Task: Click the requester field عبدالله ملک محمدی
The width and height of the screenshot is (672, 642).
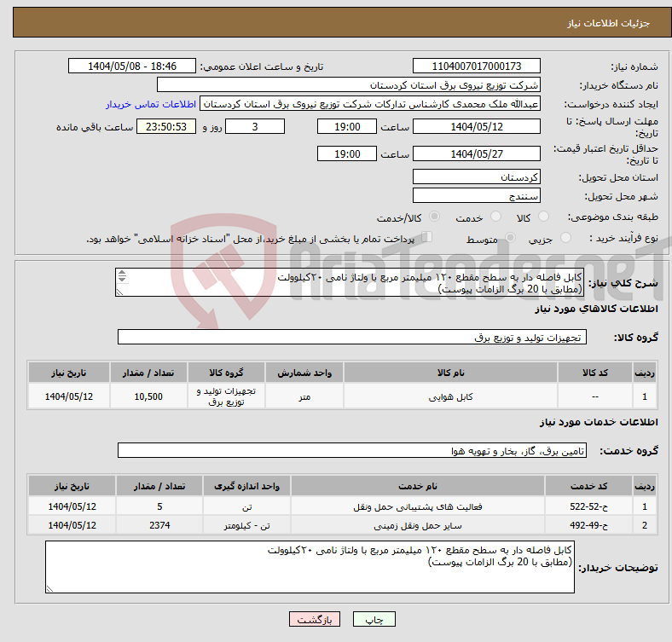Action: 370,104
